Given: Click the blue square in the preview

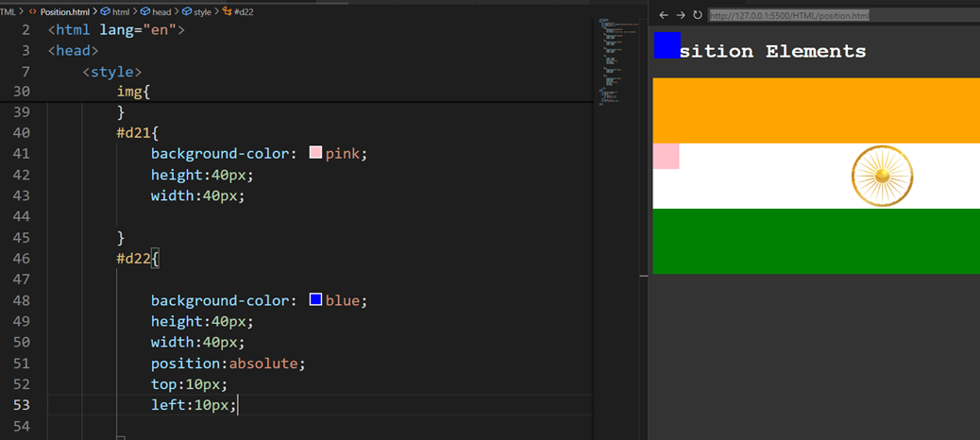Looking at the screenshot, I should 667,45.
